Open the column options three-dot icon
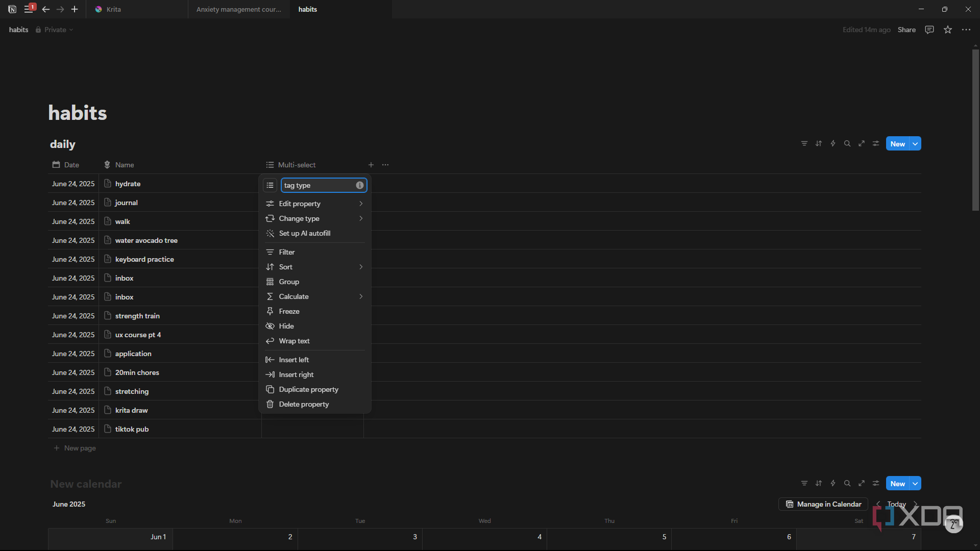 [385, 165]
